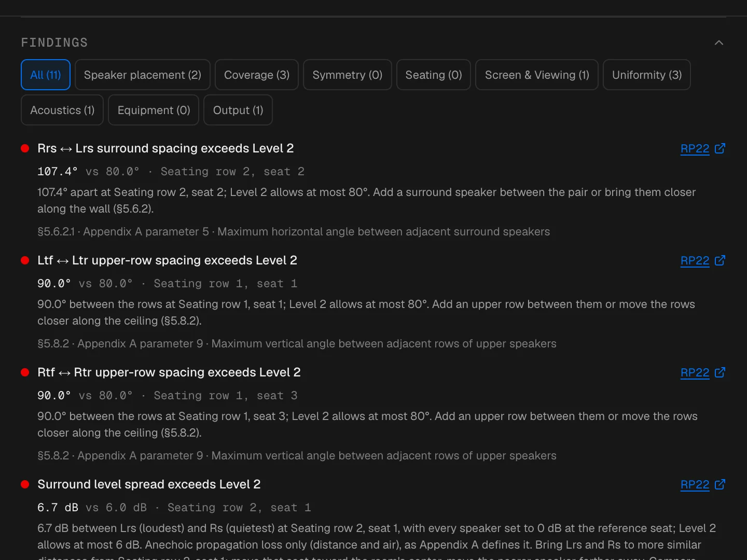Click external-link icon on Surround level spread
This screenshot has width=747, height=560.
point(720,484)
